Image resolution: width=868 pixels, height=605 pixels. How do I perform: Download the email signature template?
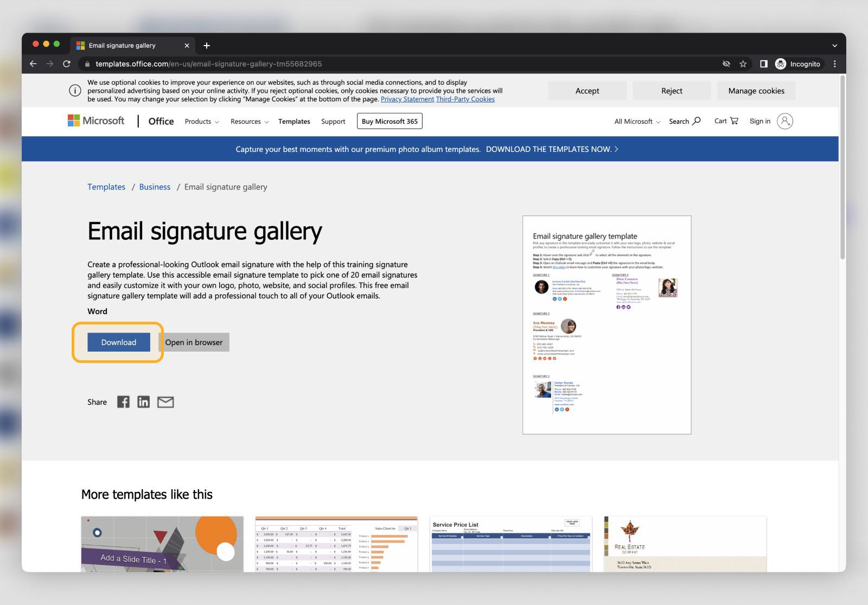(x=118, y=342)
